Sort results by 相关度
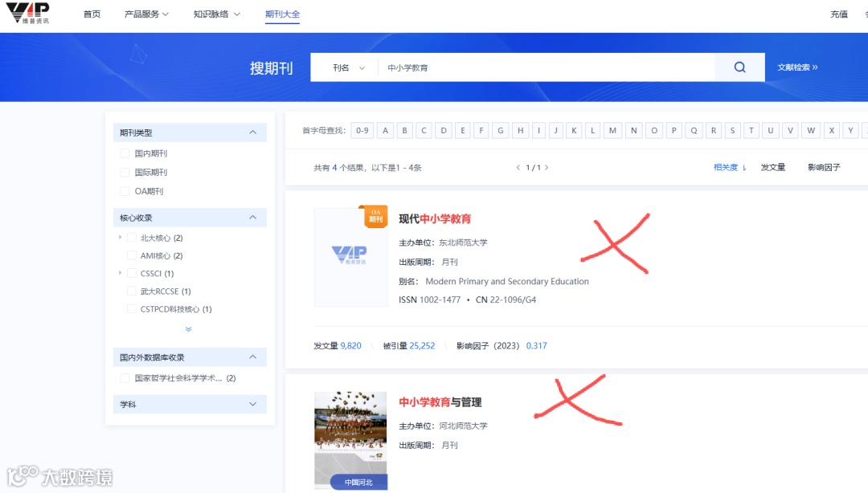 click(x=730, y=167)
